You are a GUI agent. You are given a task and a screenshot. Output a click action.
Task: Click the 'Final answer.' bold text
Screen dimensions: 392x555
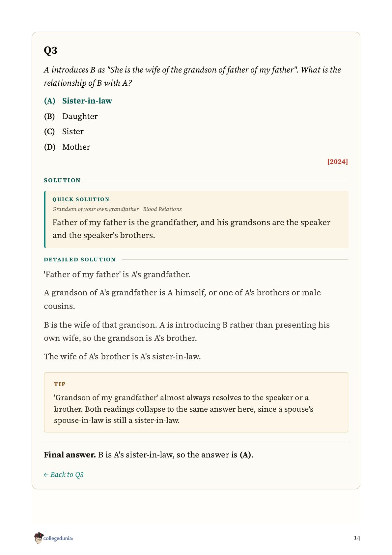(x=70, y=455)
